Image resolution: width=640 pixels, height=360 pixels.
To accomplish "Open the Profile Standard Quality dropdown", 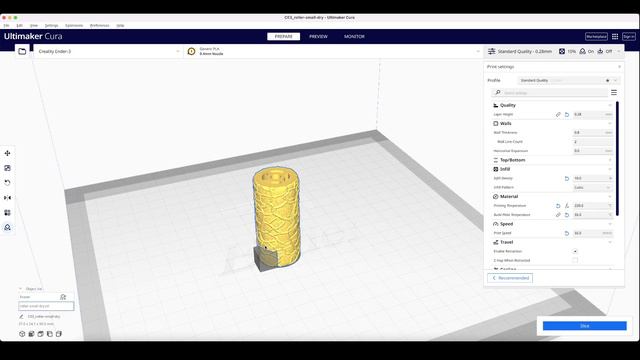I will coord(569,80).
